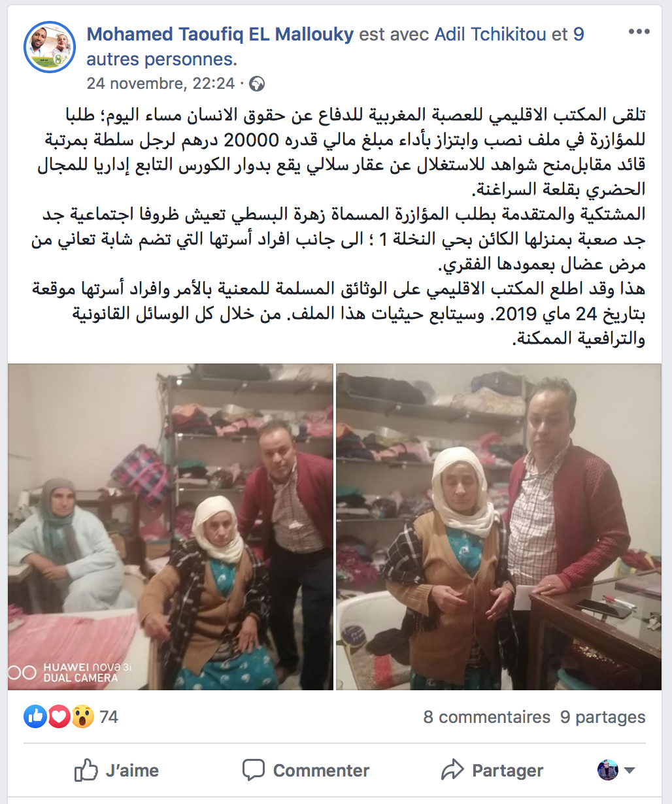Click the Partager arrow icon

(452, 770)
